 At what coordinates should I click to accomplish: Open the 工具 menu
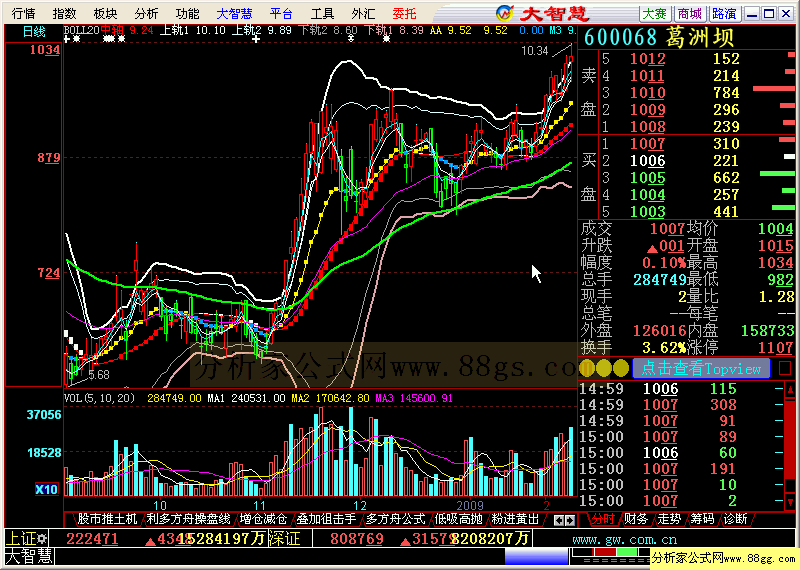tap(322, 13)
